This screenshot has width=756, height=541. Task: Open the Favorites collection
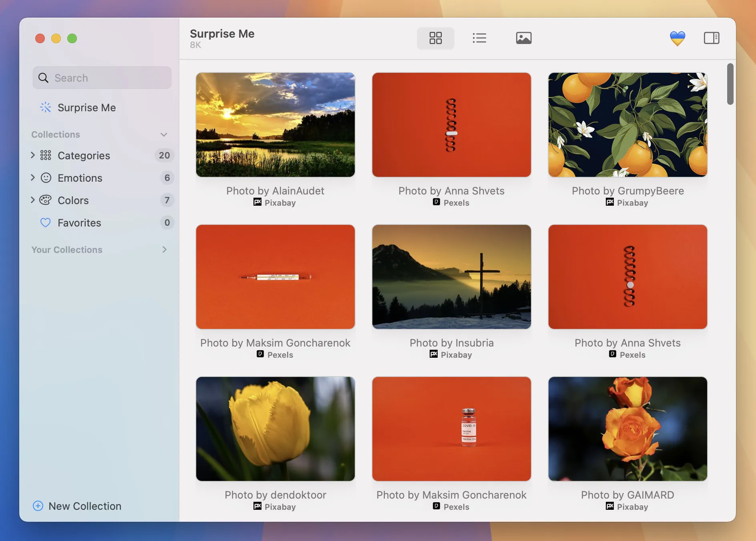point(79,222)
